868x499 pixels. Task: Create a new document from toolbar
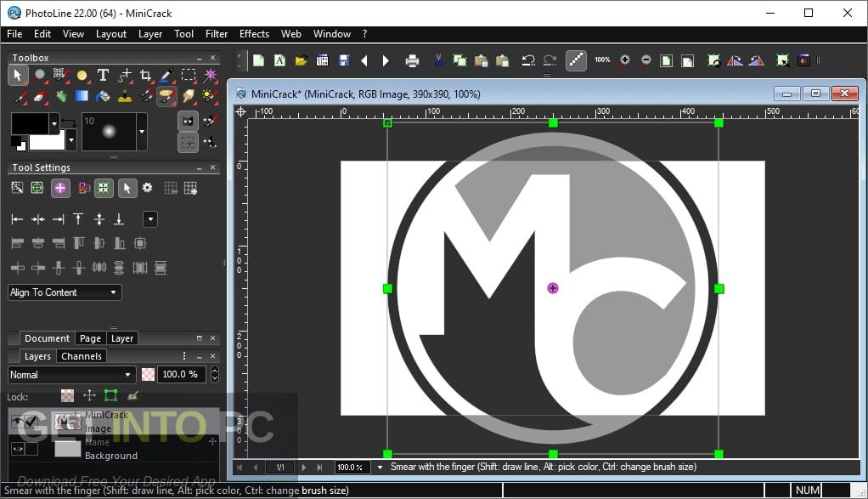(x=258, y=60)
